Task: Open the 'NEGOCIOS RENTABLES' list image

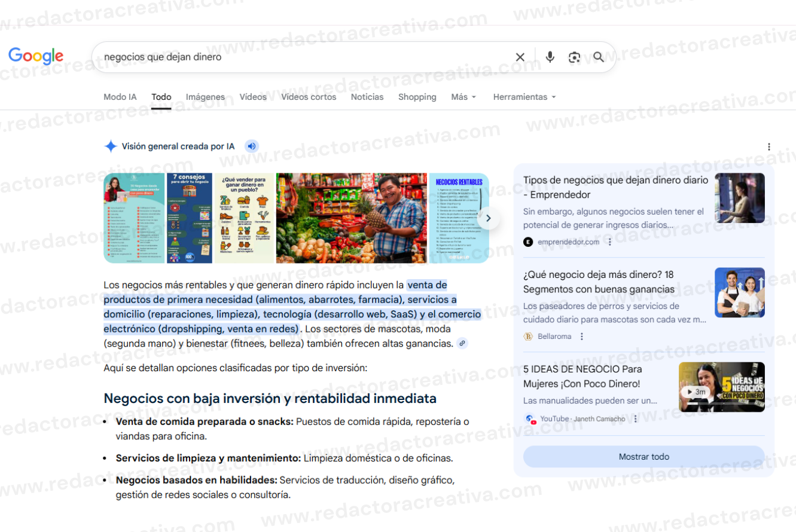Action: pos(459,218)
